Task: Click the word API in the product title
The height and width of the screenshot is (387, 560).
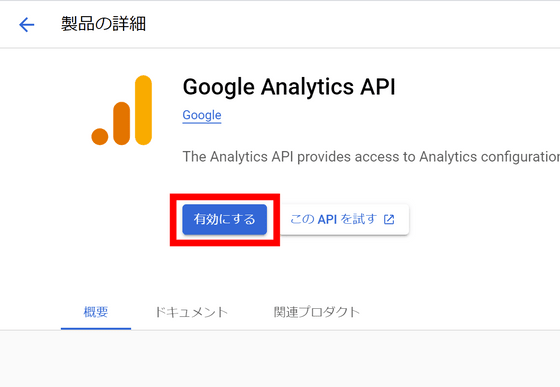Action: (x=378, y=87)
